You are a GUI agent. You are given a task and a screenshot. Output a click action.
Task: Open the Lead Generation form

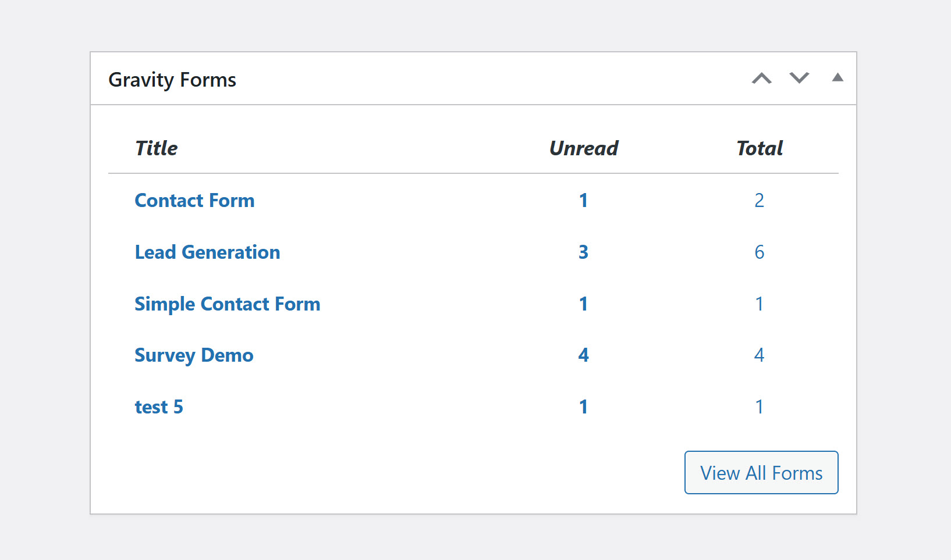tap(207, 252)
